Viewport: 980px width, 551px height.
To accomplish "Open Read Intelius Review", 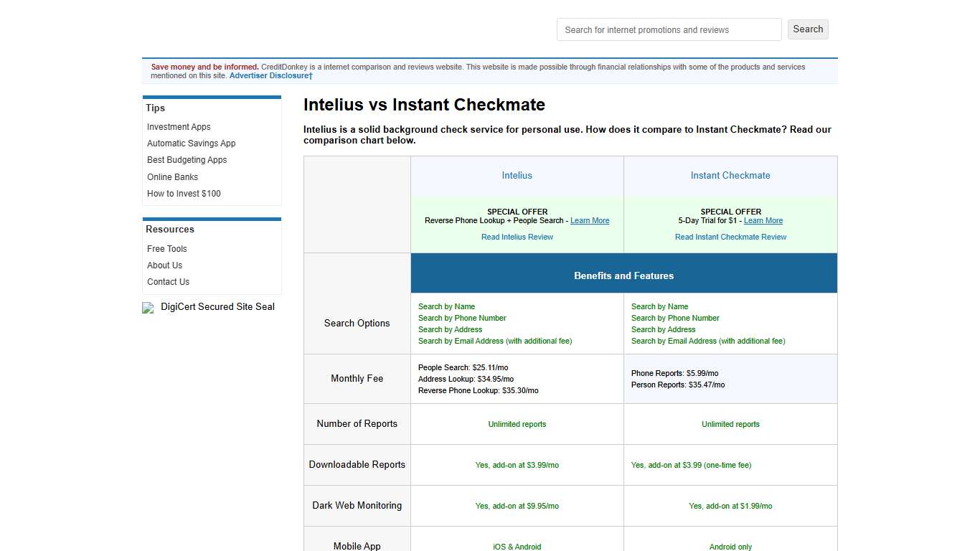I will [517, 237].
